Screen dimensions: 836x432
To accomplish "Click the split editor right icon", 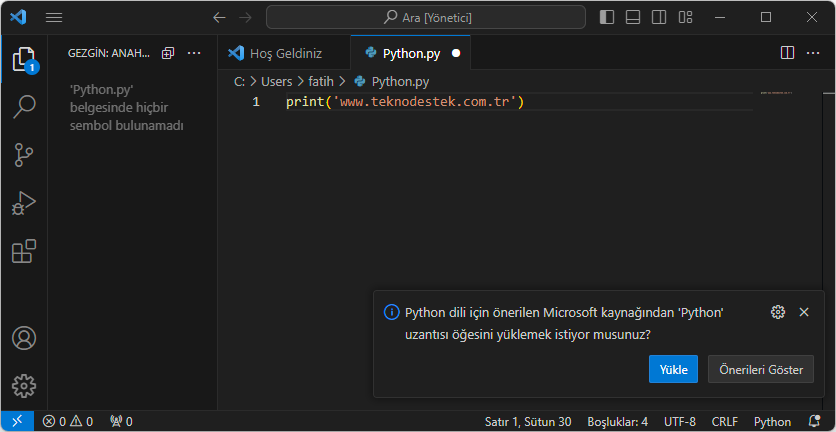I will tap(787, 52).
